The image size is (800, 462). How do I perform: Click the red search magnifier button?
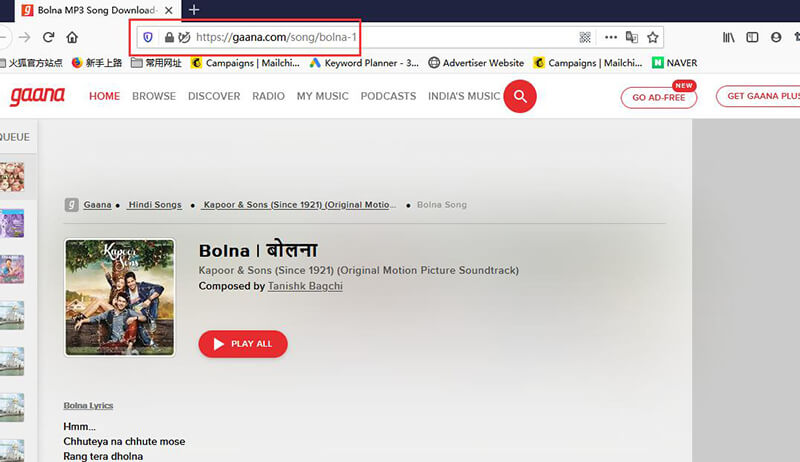(x=520, y=96)
